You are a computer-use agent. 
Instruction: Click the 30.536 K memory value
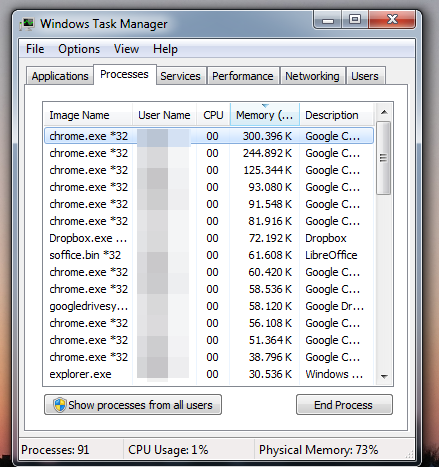(x=270, y=374)
